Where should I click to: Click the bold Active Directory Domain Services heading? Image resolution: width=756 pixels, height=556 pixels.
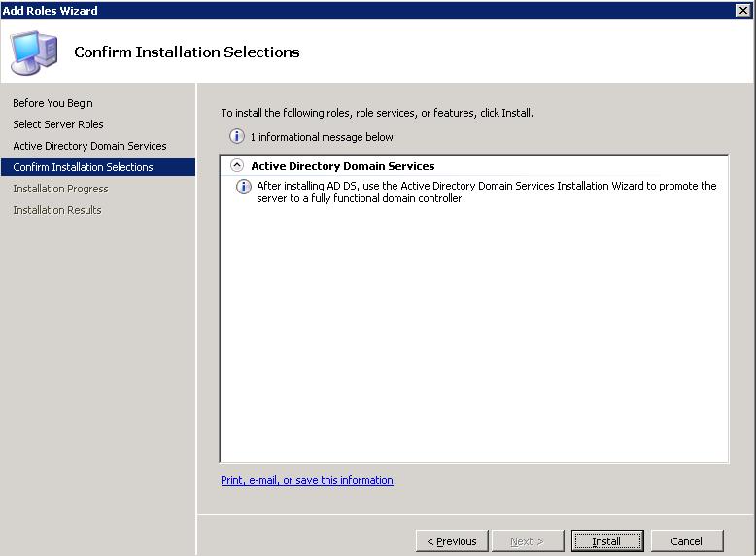(x=343, y=166)
